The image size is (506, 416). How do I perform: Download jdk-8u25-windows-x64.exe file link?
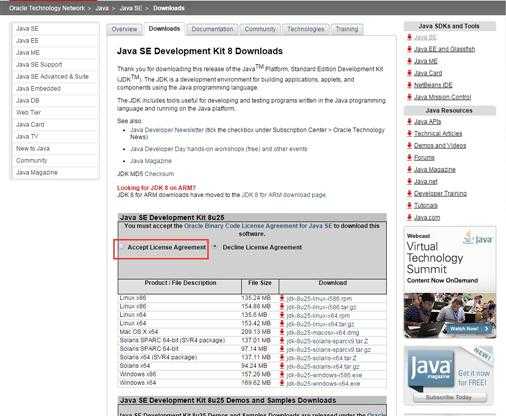click(323, 383)
